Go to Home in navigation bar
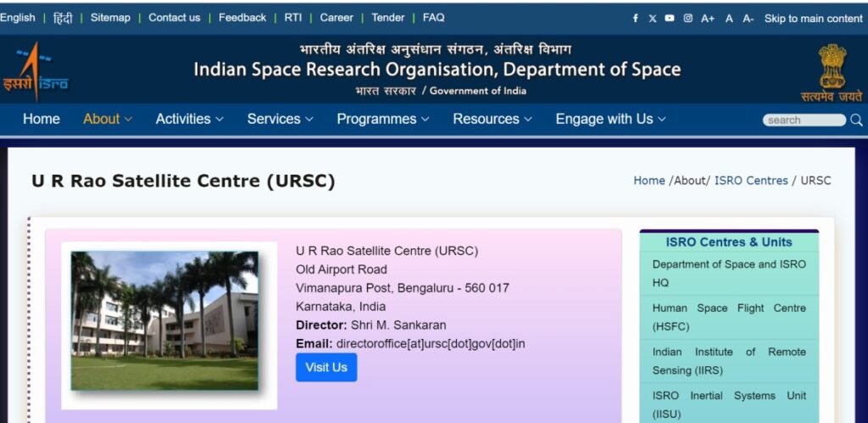868x423 pixels. pyautogui.click(x=42, y=119)
